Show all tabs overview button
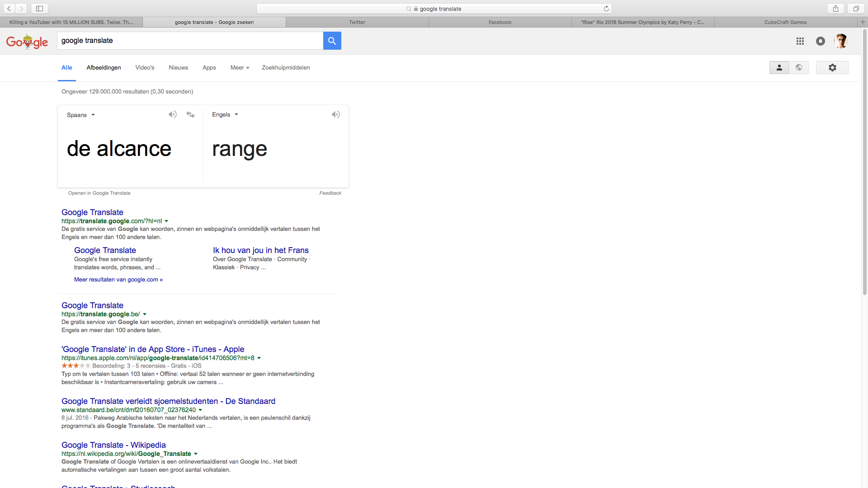Screen dimensions: 868x488 856,9
